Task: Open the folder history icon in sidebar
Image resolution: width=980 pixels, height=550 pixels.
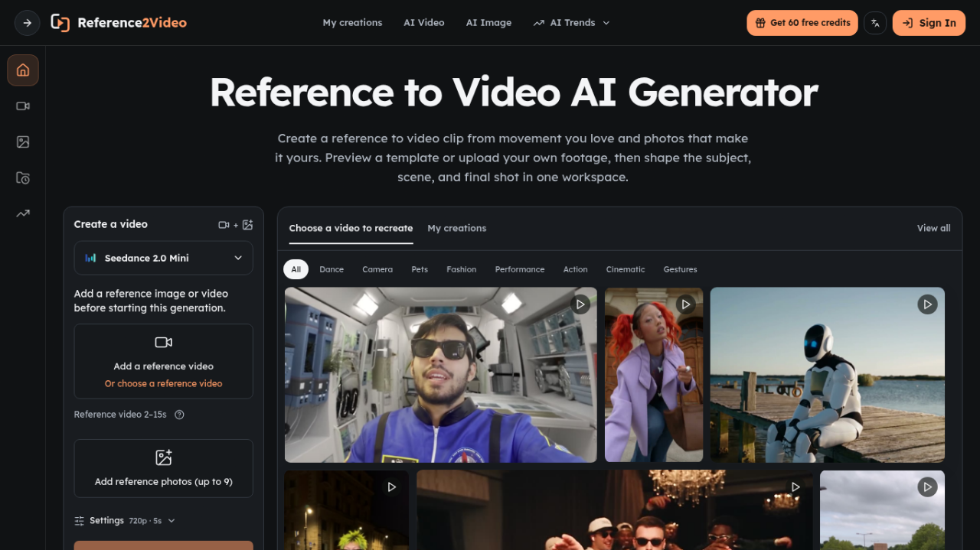Action: [x=23, y=178]
